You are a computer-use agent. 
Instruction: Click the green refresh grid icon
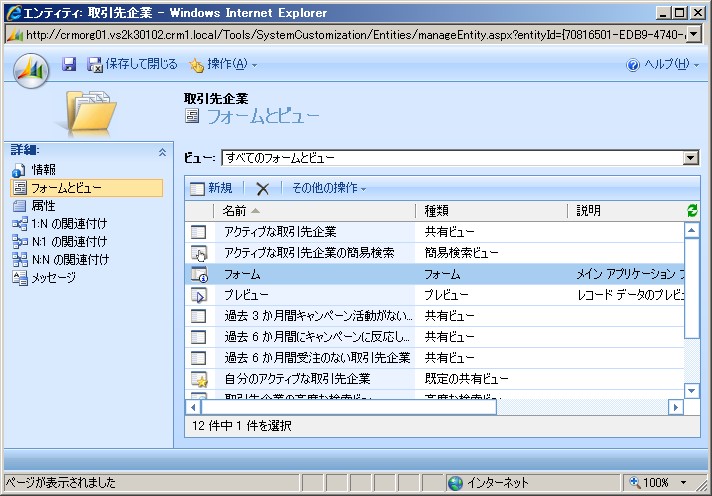pyautogui.click(x=692, y=210)
